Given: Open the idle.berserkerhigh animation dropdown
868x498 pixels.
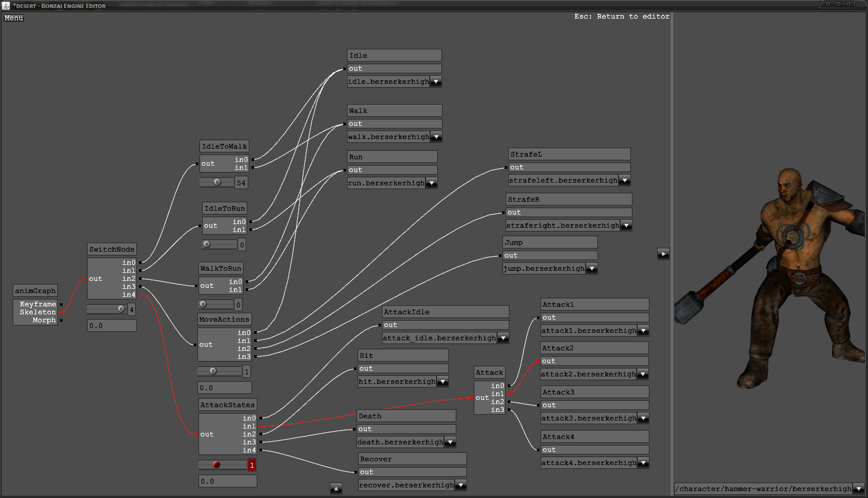Looking at the screenshot, I should click(x=436, y=82).
